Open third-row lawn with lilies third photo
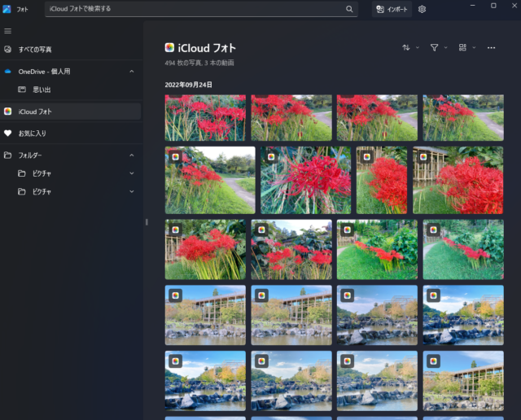The width and height of the screenshot is (521, 420). (x=377, y=249)
